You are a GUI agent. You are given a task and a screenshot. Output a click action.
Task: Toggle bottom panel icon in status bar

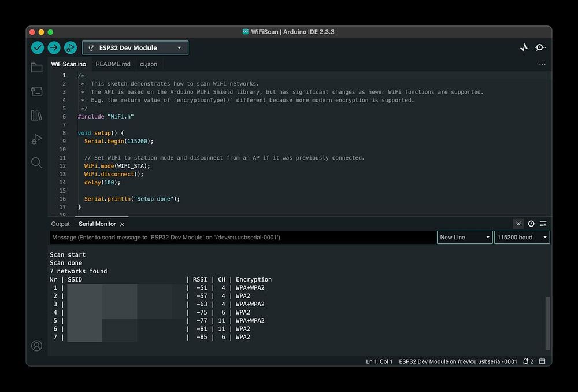tap(542, 361)
